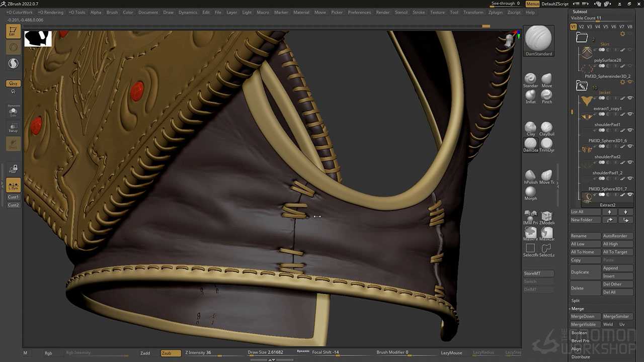Open the DamStandard current brush thumbnail
The width and height of the screenshot is (644, 362).
click(x=538, y=39)
